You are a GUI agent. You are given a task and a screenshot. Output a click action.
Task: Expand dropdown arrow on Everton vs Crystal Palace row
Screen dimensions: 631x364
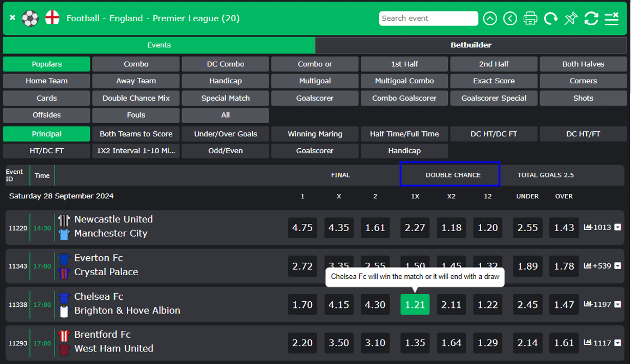(x=617, y=266)
